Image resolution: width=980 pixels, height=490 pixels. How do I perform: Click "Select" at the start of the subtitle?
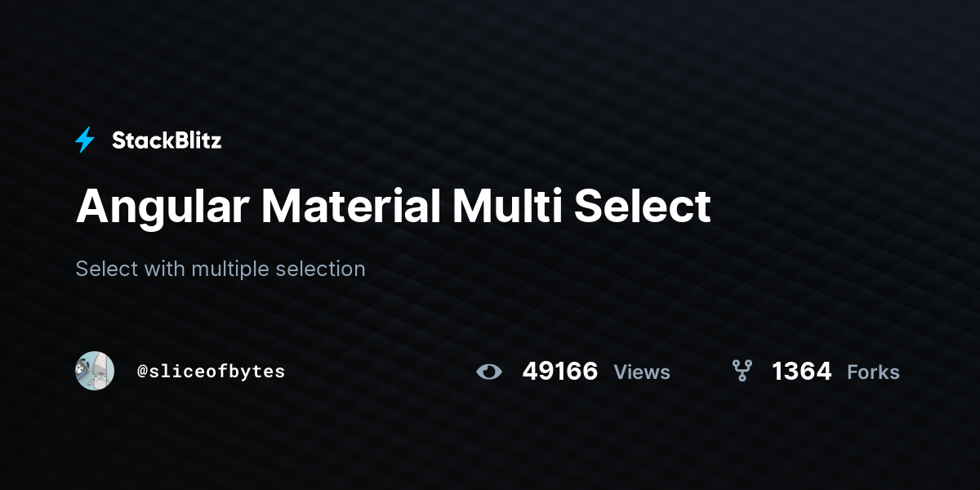pos(106,269)
